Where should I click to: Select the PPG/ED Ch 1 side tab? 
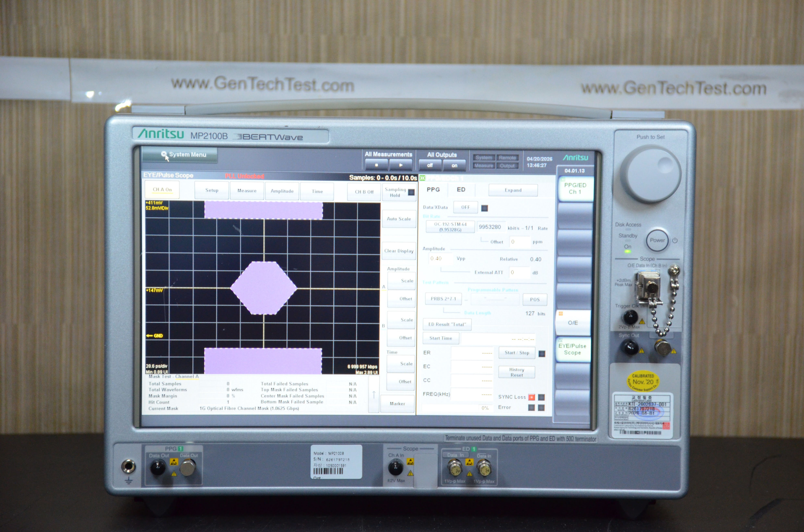575,189
